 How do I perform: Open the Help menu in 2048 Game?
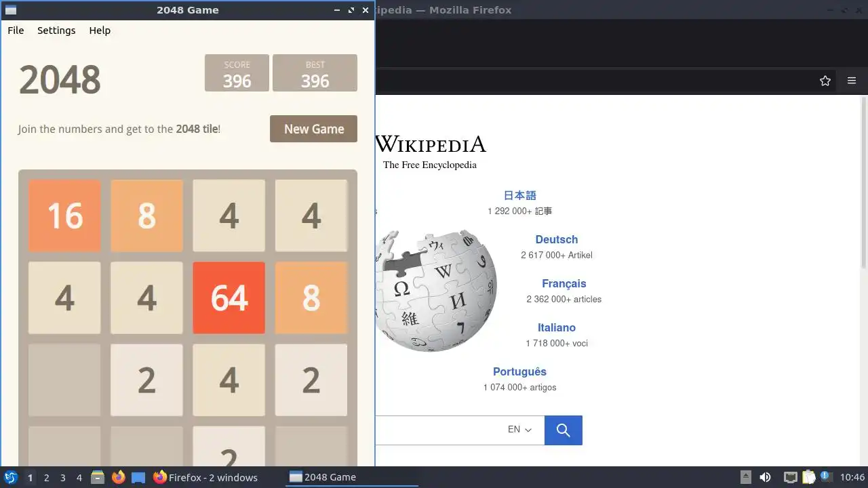[100, 30]
